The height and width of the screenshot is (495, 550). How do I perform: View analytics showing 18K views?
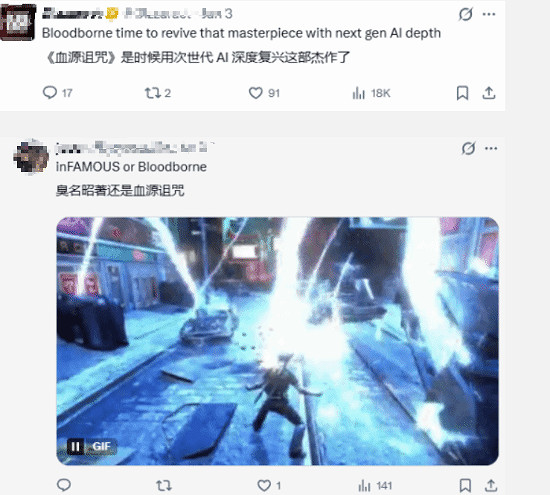pos(371,93)
